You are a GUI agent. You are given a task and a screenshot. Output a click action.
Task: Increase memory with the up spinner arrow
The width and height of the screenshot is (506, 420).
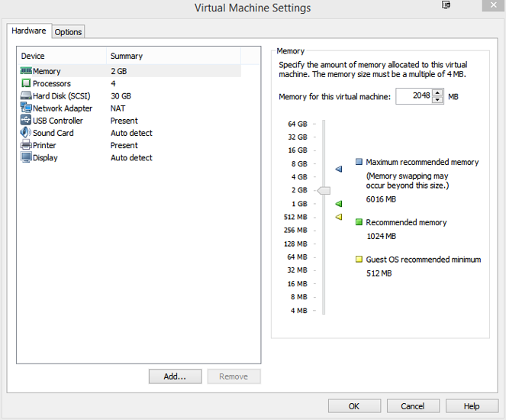click(x=437, y=92)
